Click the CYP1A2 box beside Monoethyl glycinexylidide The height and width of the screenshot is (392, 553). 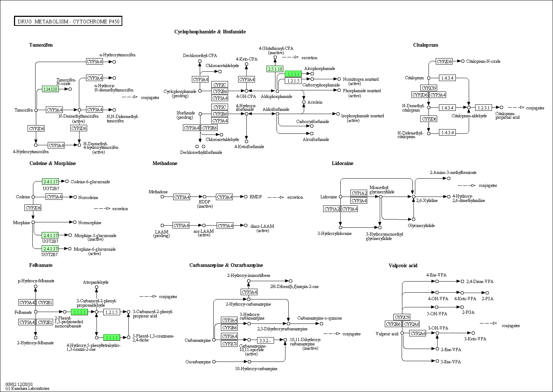tap(359, 193)
